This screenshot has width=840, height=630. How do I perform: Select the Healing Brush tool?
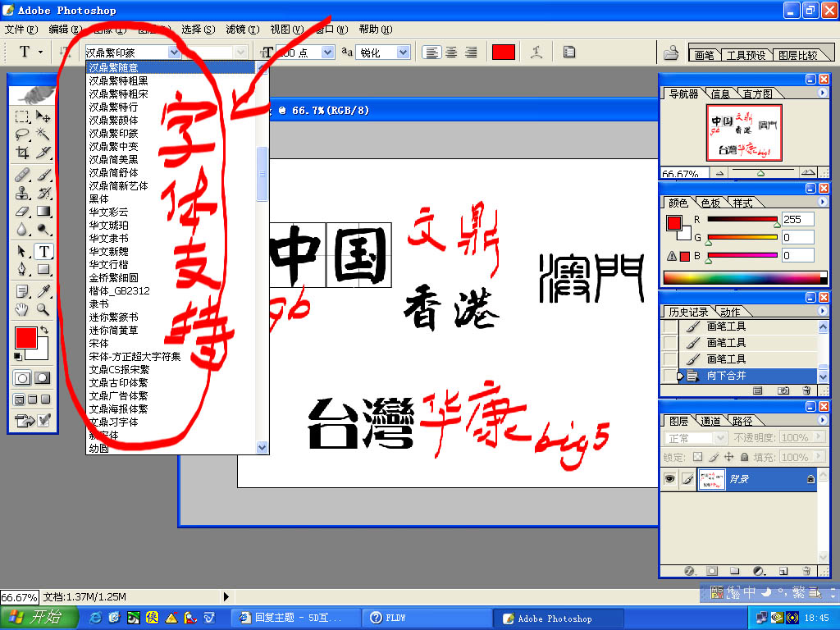22,175
